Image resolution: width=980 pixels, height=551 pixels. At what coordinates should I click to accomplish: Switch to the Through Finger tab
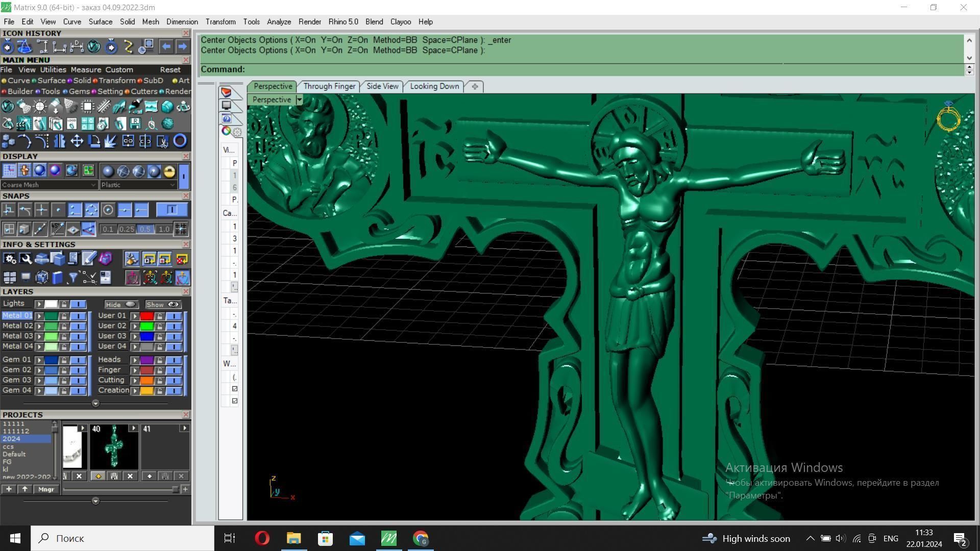click(x=329, y=86)
